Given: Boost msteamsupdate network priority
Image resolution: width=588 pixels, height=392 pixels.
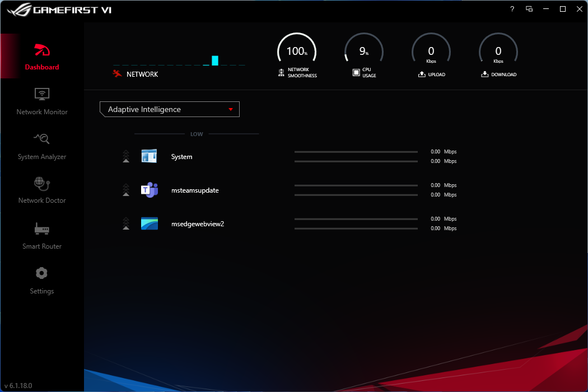Looking at the screenshot, I should 126,190.
